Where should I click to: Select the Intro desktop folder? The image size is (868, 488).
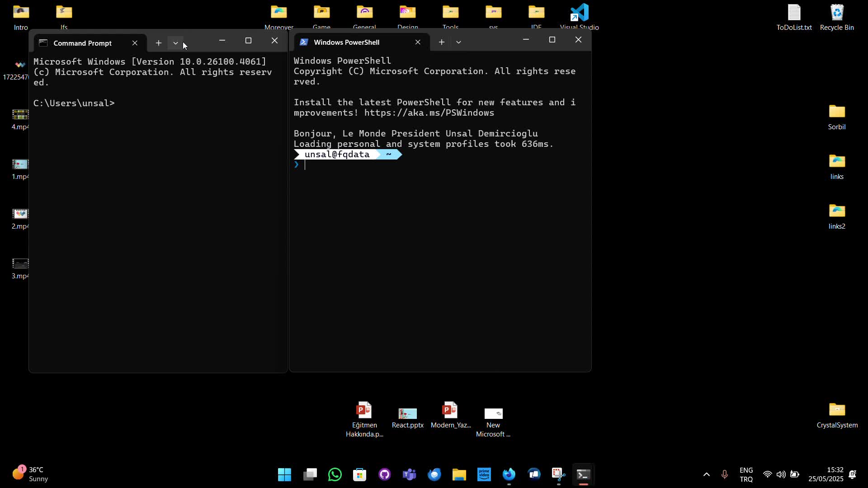(x=21, y=17)
